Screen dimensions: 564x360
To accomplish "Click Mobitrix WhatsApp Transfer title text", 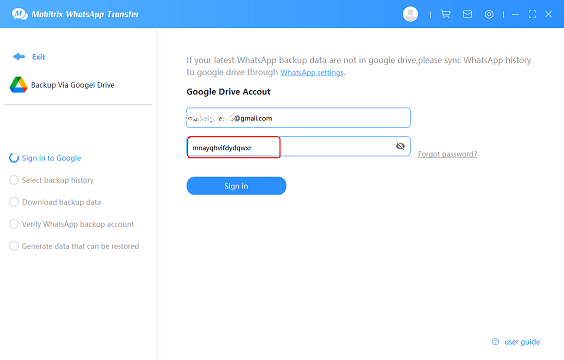I will pos(85,14).
